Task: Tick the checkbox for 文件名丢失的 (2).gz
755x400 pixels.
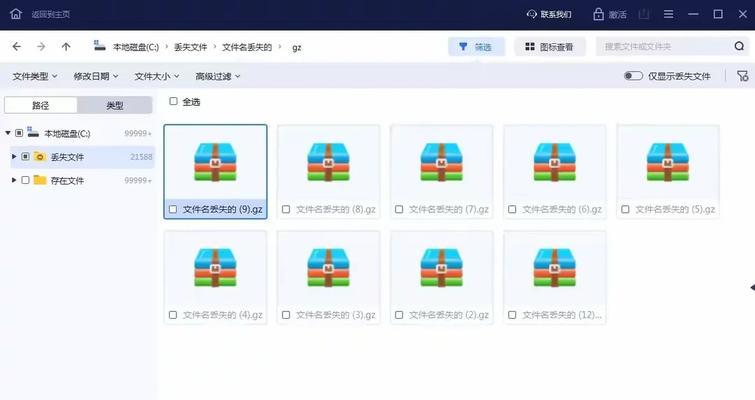Action: (x=399, y=315)
